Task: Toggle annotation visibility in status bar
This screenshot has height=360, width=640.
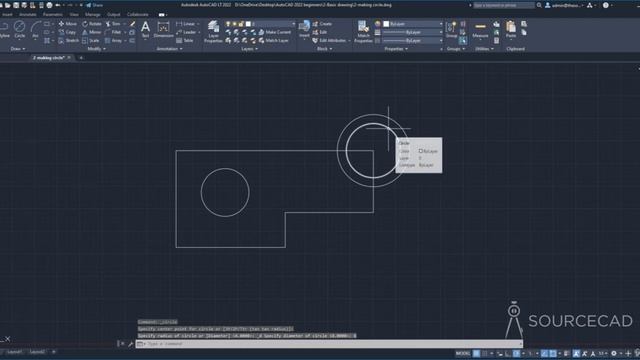Action: point(576,353)
